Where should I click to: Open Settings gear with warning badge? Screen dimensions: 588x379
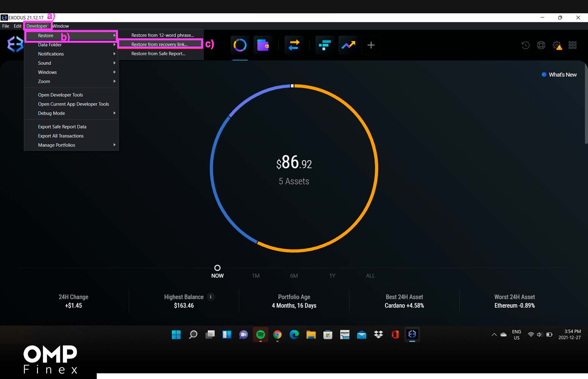click(x=557, y=45)
